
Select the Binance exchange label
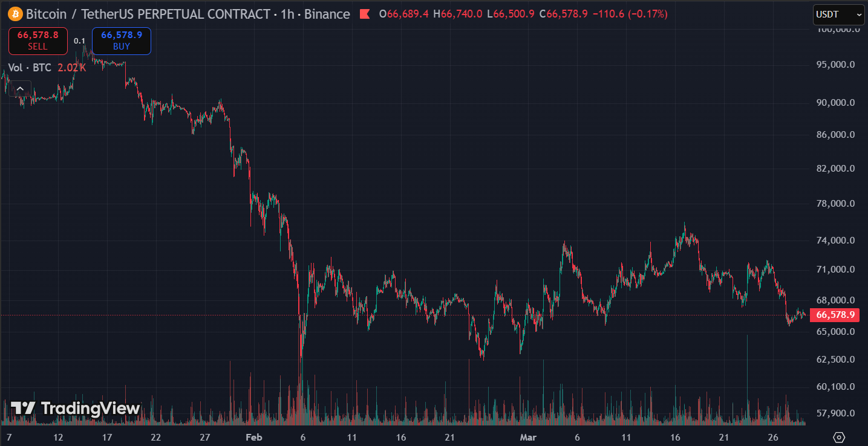[327, 14]
